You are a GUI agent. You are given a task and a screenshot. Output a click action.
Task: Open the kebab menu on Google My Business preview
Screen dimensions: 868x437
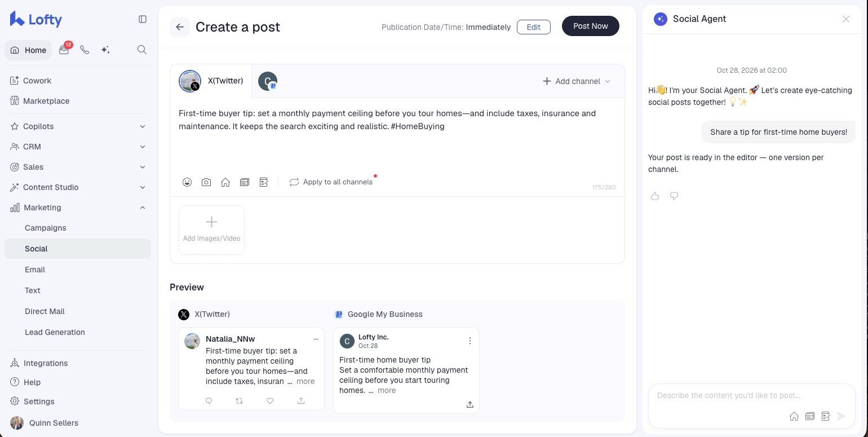coord(470,341)
